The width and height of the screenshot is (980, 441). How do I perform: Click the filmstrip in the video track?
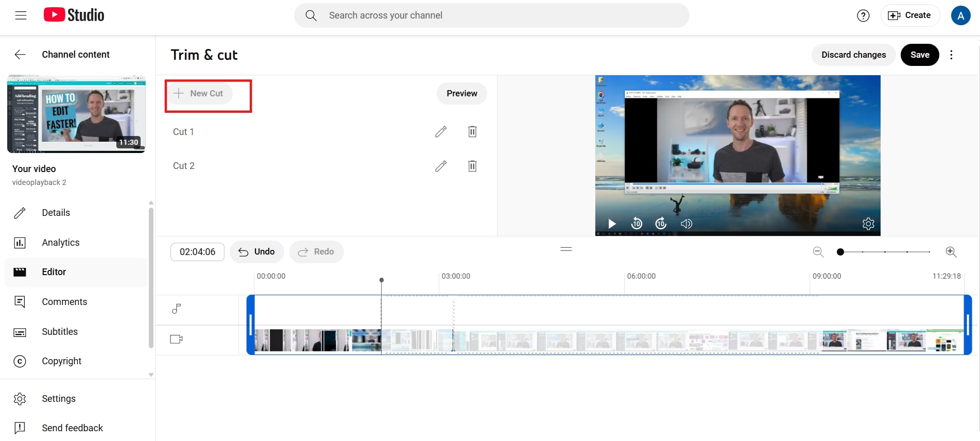point(609,341)
